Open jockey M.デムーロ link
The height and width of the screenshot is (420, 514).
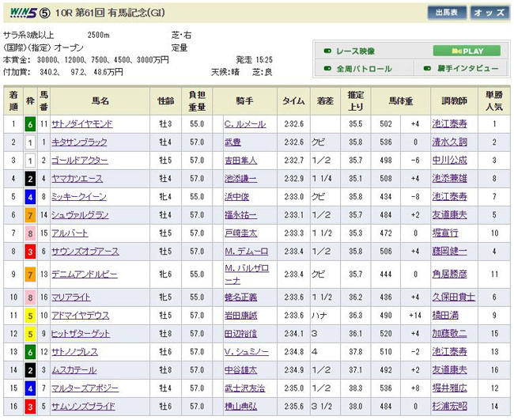click(x=244, y=252)
